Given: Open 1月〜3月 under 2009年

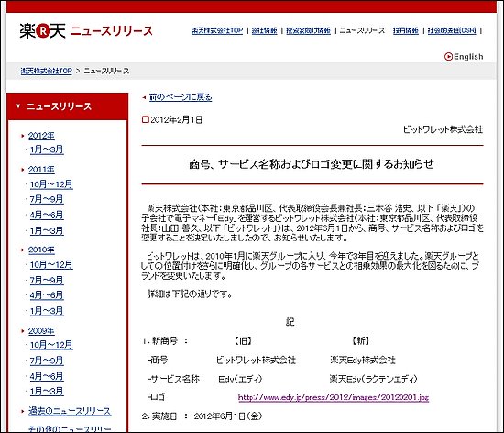Looking at the screenshot, I should [47, 391].
